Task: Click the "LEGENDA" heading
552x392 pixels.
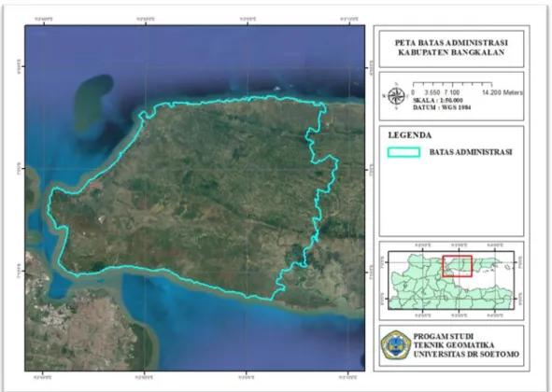Action: [410, 135]
